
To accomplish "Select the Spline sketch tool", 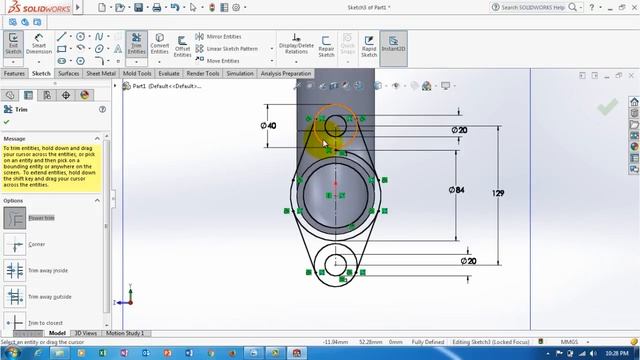I will pos(99,37).
